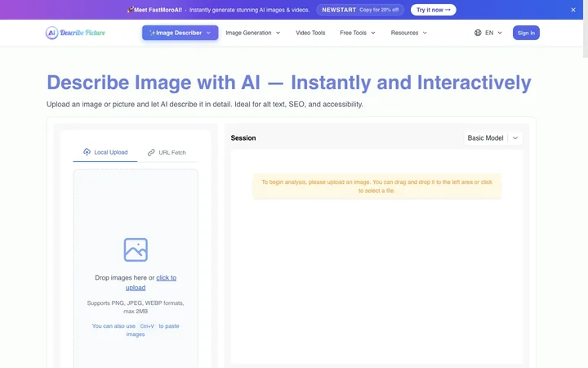Screen dimensions: 588x368
Task: Expand the Image Generation menu
Action: [x=252, y=33]
